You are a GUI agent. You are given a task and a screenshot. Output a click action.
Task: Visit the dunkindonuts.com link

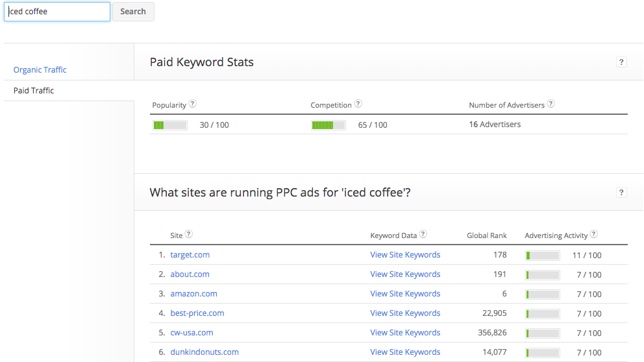coord(204,352)
